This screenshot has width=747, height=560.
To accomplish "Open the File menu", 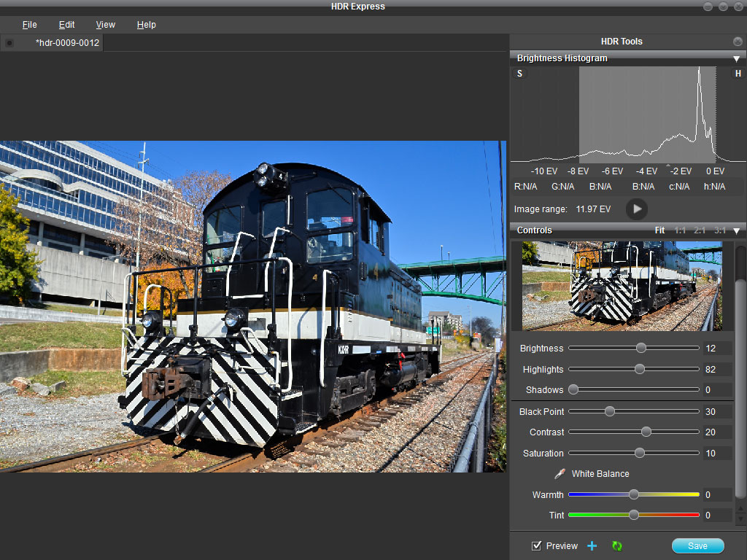I will click(29, 25).
